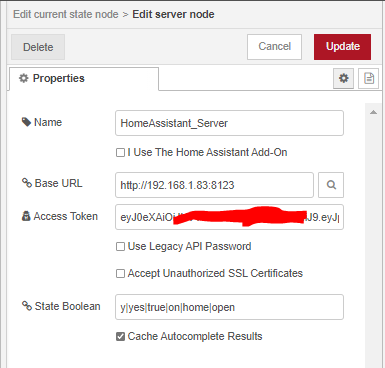The width and height of the screenshot is (385, 368).
Task: Uncheck Cache Autocomplete Results
Action: pos(120,337)
